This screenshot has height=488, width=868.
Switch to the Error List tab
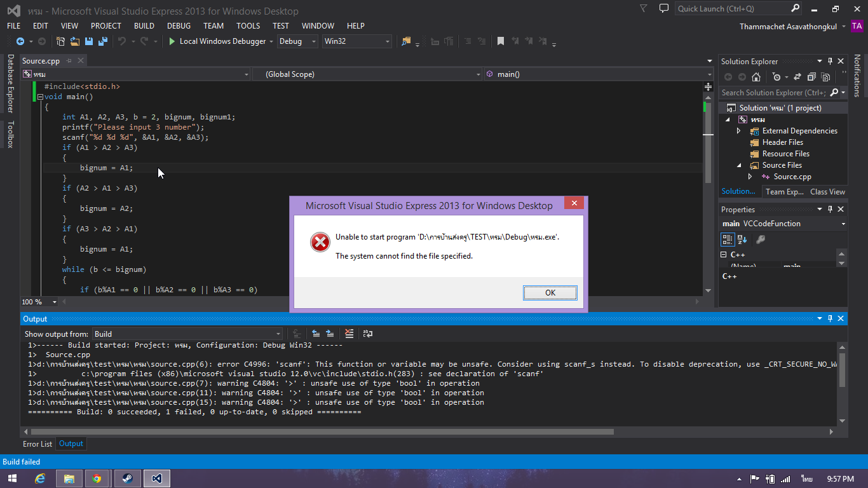[37, 444]
